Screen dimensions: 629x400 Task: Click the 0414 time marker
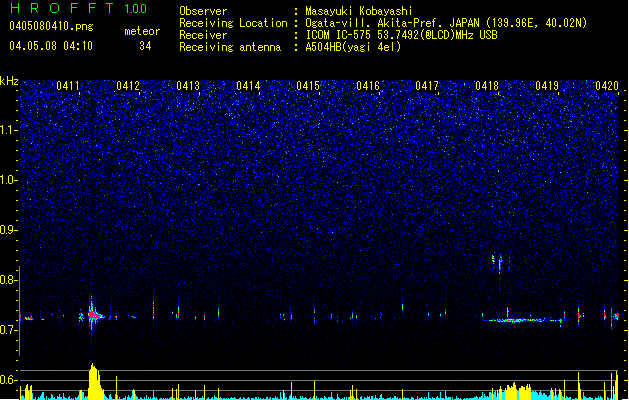(248, 86)
